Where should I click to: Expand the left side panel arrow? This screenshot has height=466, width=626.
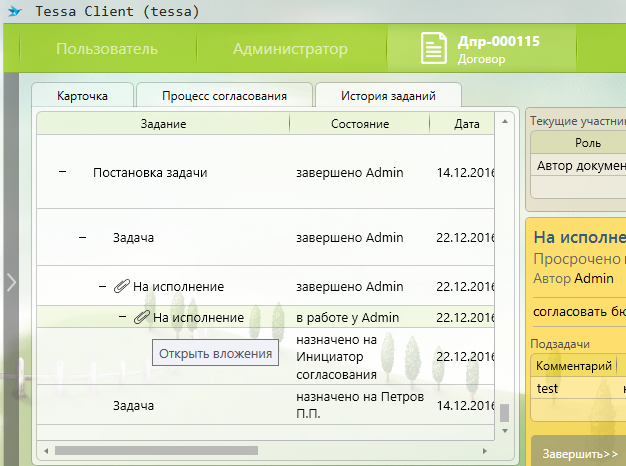11,282
